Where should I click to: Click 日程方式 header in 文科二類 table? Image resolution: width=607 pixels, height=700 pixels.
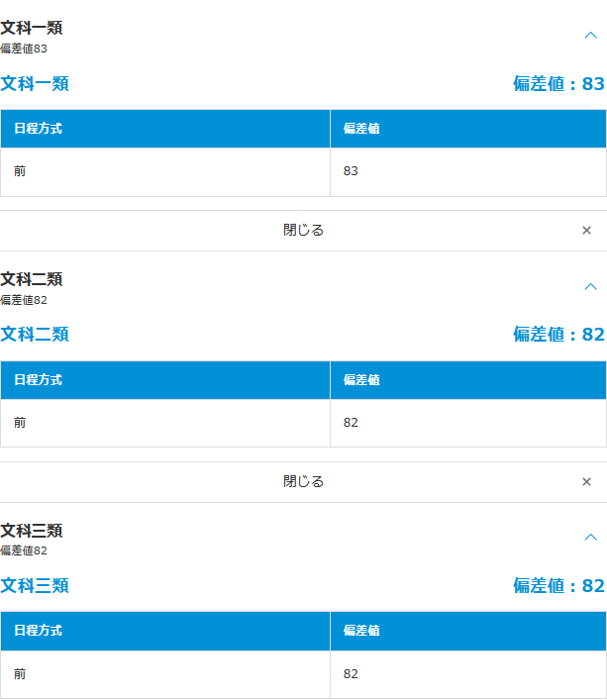coord(38,380)
